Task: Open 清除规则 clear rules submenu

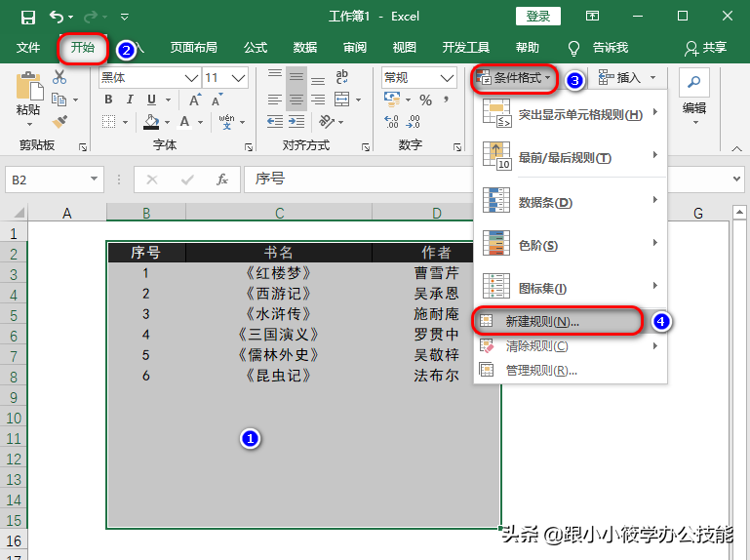Action: (570, 345)
